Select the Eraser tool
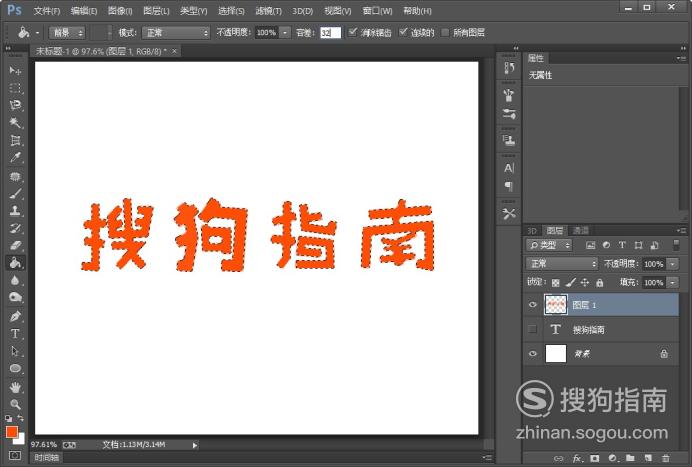This screenshot has width=692, height=467. tap(15, 245)
